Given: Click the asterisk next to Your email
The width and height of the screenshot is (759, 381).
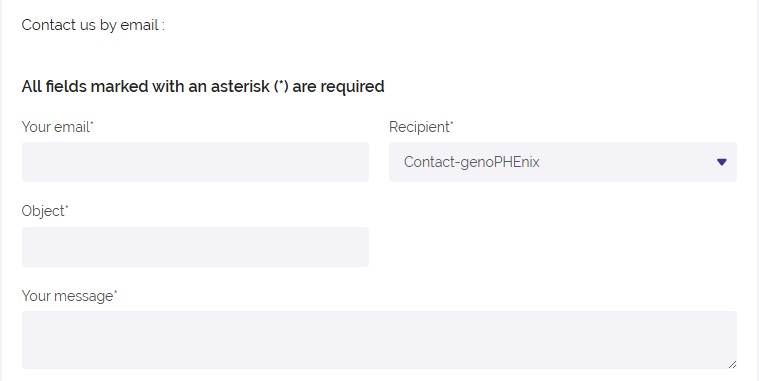Looking at the screenshot, I should pos(92,123).
